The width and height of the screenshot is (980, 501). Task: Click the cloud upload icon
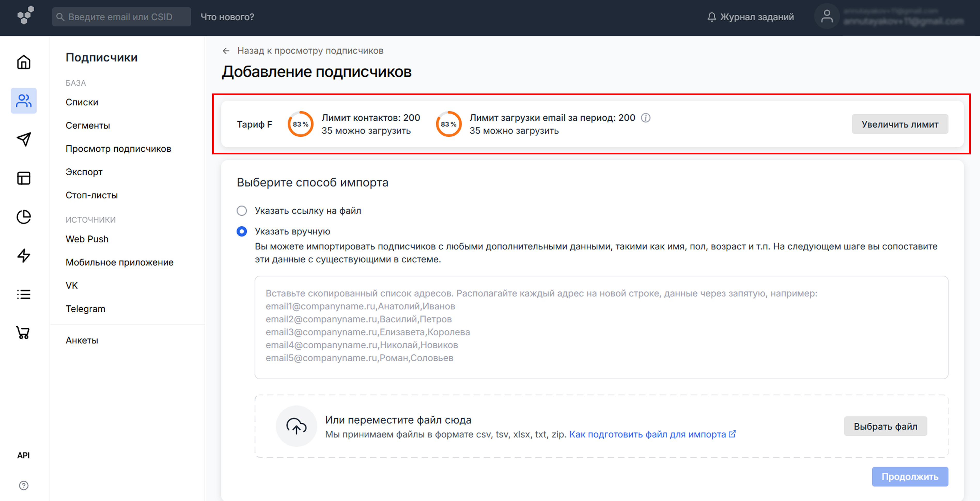[296, 426]
